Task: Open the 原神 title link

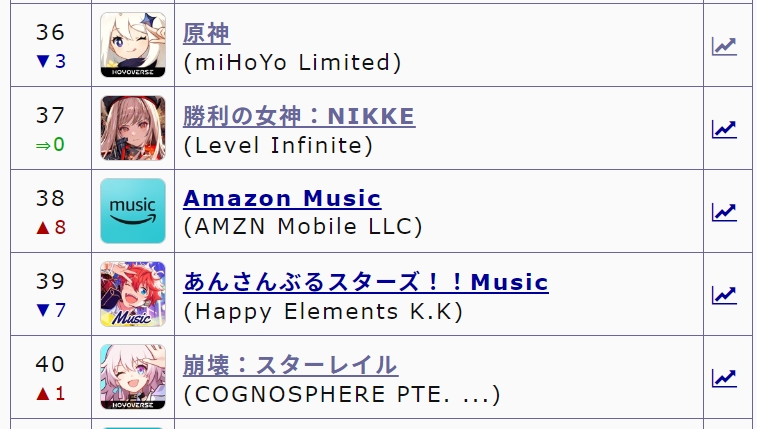Action: 207,33
